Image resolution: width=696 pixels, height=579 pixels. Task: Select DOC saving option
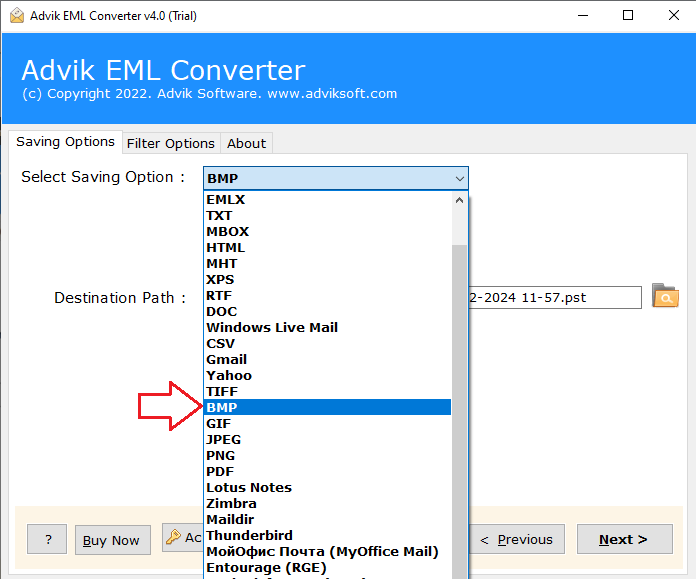[327, 311]
